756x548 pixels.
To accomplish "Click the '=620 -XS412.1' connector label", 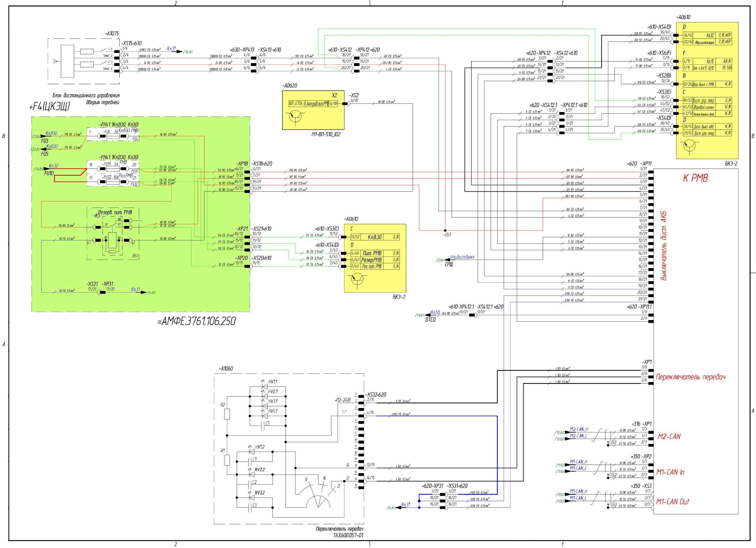I will point(543,105).
